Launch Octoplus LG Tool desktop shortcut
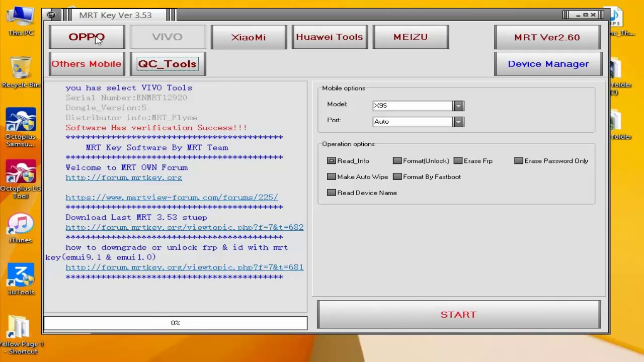 tap(21, 179)
